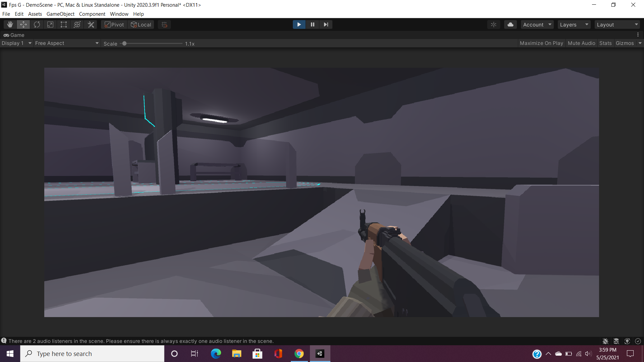This screenshot has height=362, width=644.
Task: Click the background tasks checkmark icon
Action: pyautogui.click(x=638, y=341)
